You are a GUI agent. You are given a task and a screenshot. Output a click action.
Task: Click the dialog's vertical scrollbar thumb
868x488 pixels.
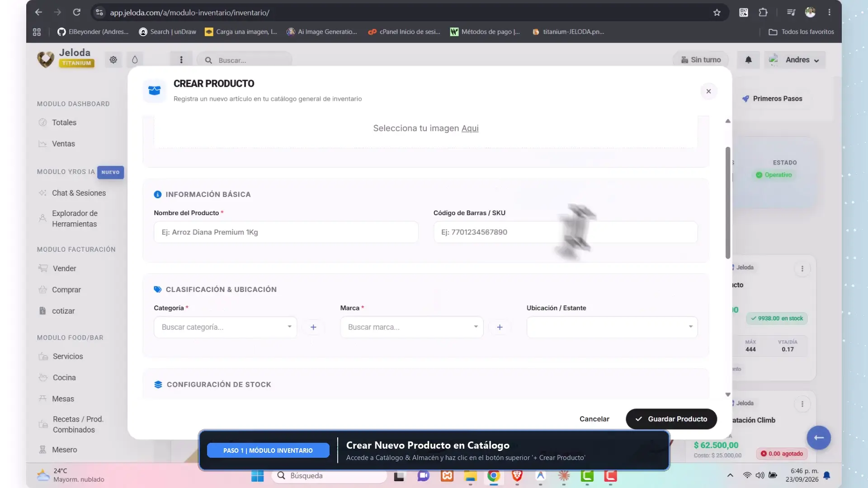click(728, 203)
